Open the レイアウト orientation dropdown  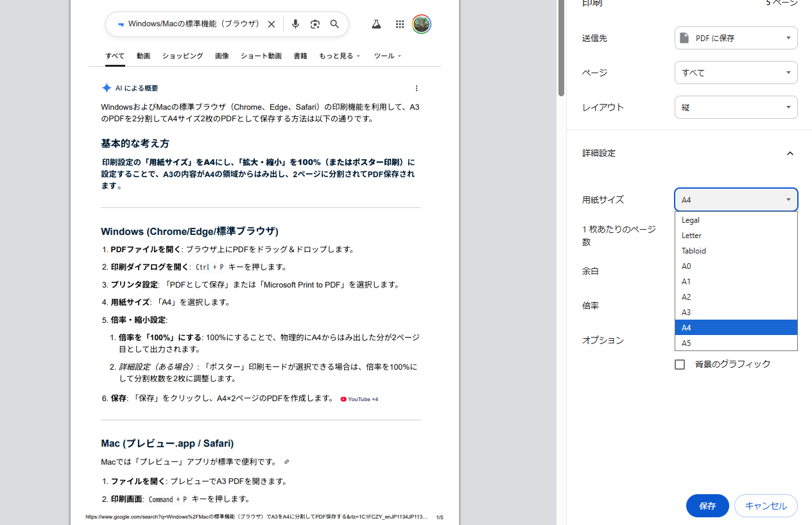(x=736, y=107)
